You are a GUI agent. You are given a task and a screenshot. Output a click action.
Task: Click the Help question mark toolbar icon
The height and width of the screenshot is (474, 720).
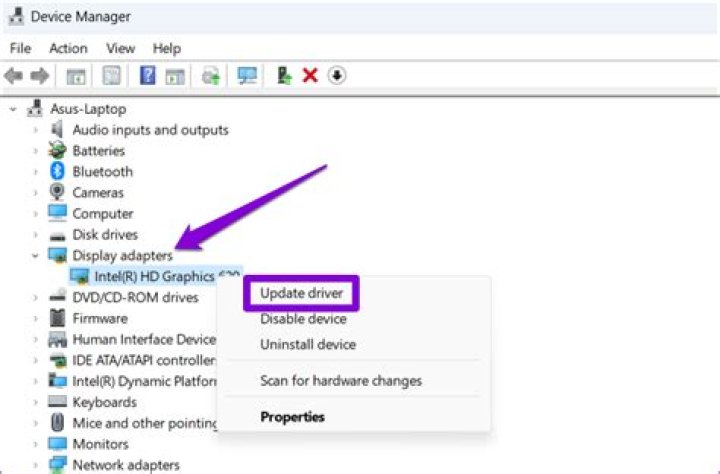pos(147,75)
